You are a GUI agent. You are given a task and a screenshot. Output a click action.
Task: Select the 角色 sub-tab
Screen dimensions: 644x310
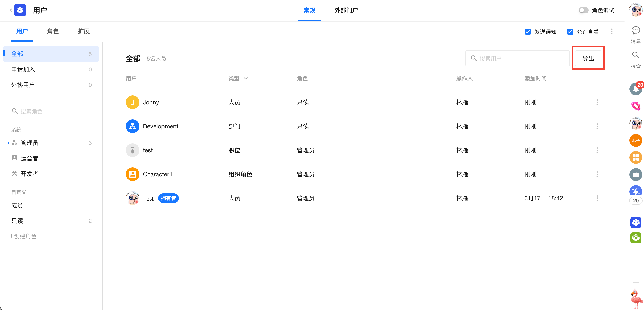pos(53,31)
